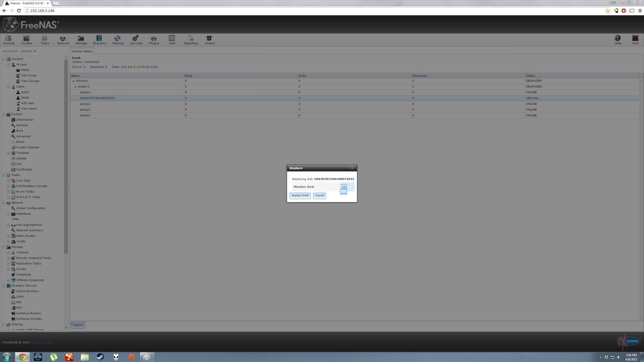
Task: Open the Storage toolbar icon
Action: pos(81,40)
